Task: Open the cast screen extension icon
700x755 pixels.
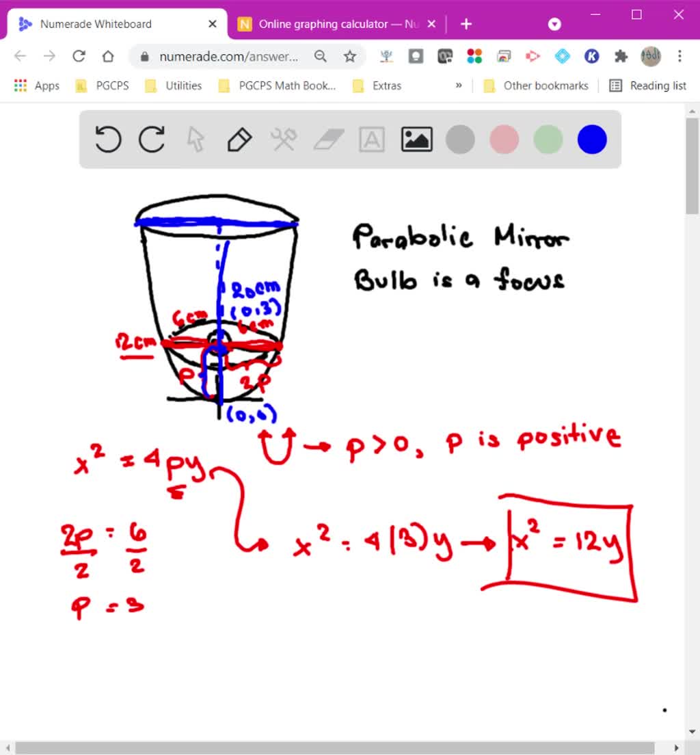Action: 504,56
